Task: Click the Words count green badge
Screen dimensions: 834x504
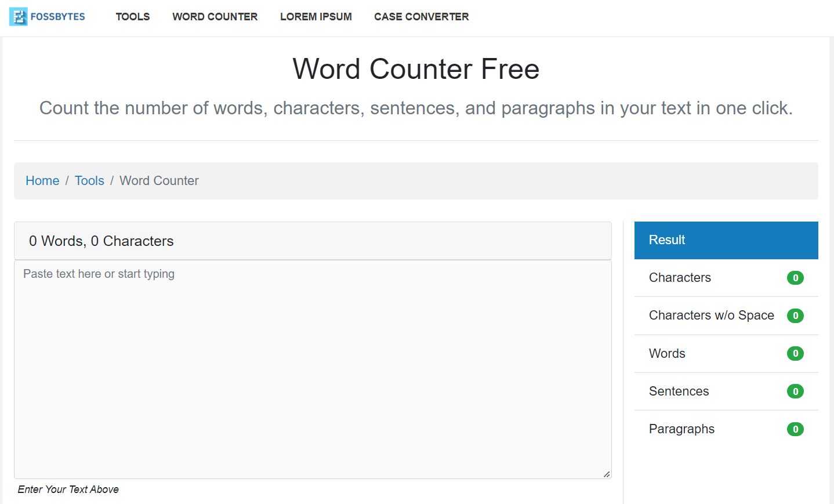Action: (795, 353)
